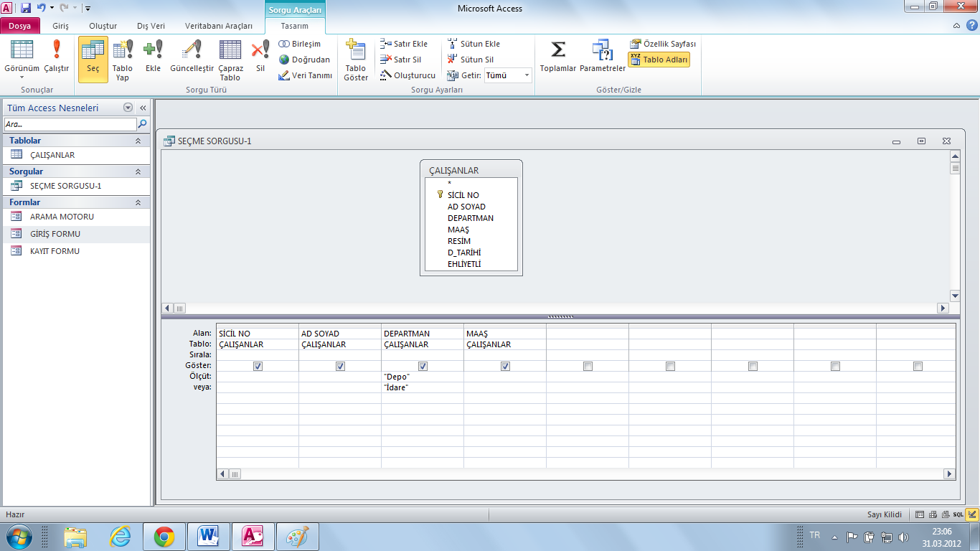
Task: Choose Tablo Yap query type
Action: (x=123, y=60)
